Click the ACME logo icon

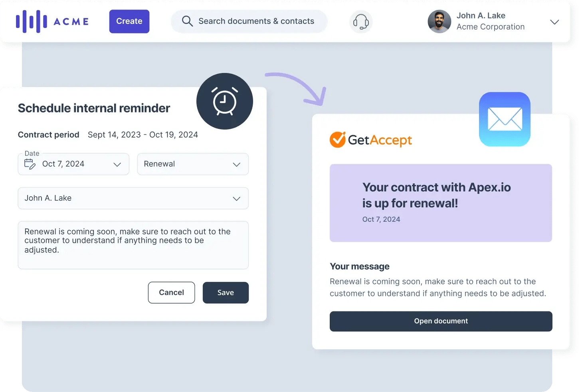click(32, 22)
